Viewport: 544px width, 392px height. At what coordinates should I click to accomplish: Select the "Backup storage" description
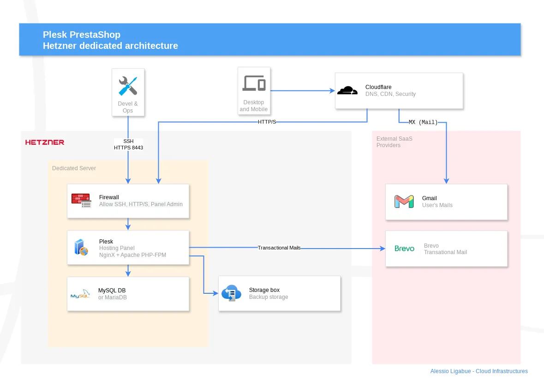pyautogui.click(x=269, y=297)
